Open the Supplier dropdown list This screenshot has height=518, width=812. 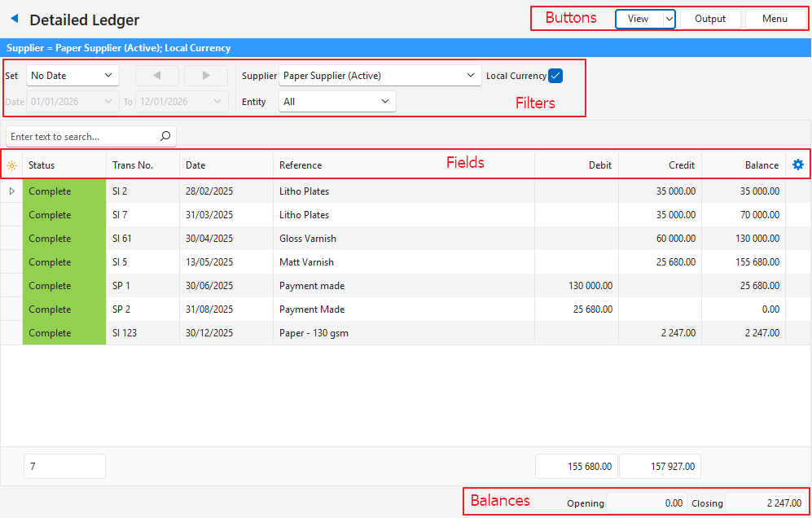pos(380,76)
